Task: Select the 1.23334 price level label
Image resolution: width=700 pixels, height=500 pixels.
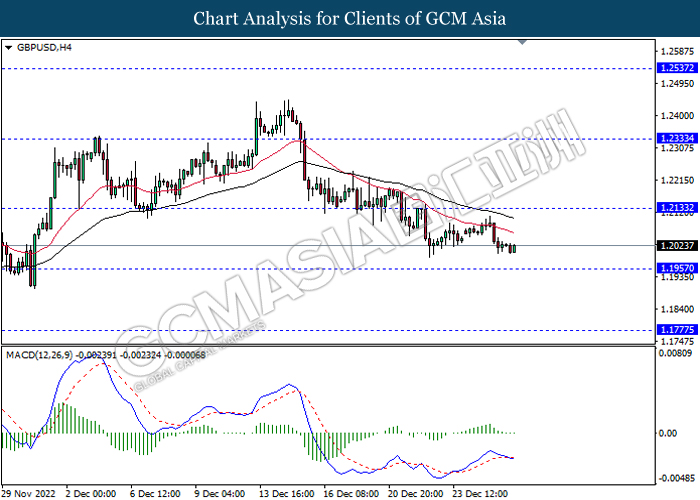Action: [x=677, y=138]
